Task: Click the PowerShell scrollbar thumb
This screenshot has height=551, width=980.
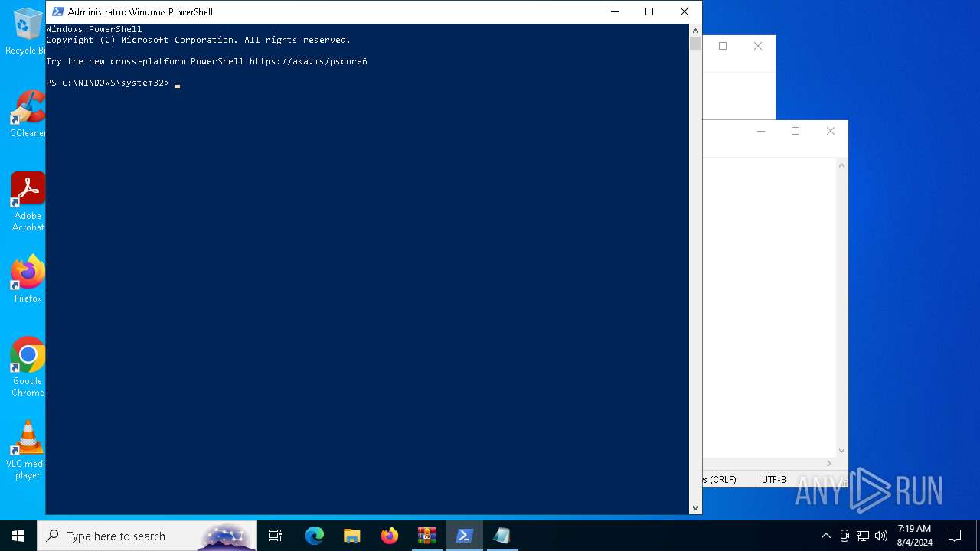Action: pos(695,43)
